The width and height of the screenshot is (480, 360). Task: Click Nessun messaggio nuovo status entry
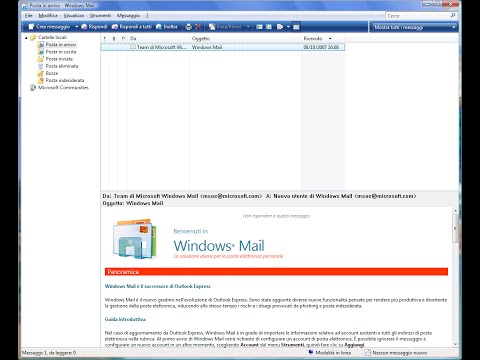(396, 353)
